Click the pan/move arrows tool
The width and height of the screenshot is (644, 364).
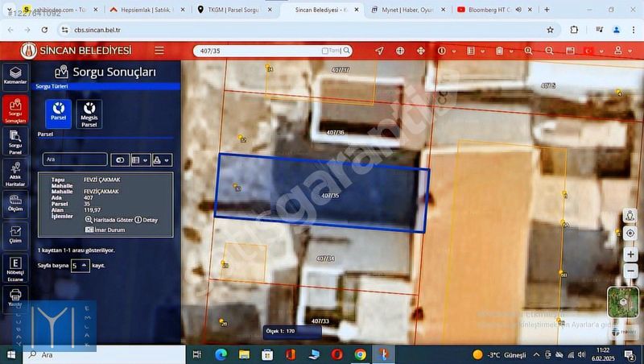pyautogui.click(x=420, y=51)
